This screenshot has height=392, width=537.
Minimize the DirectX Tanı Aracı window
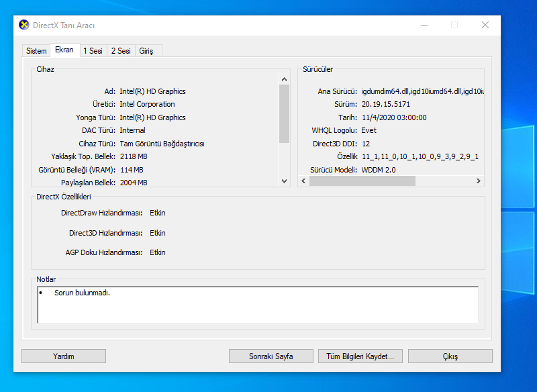[424, 25]
